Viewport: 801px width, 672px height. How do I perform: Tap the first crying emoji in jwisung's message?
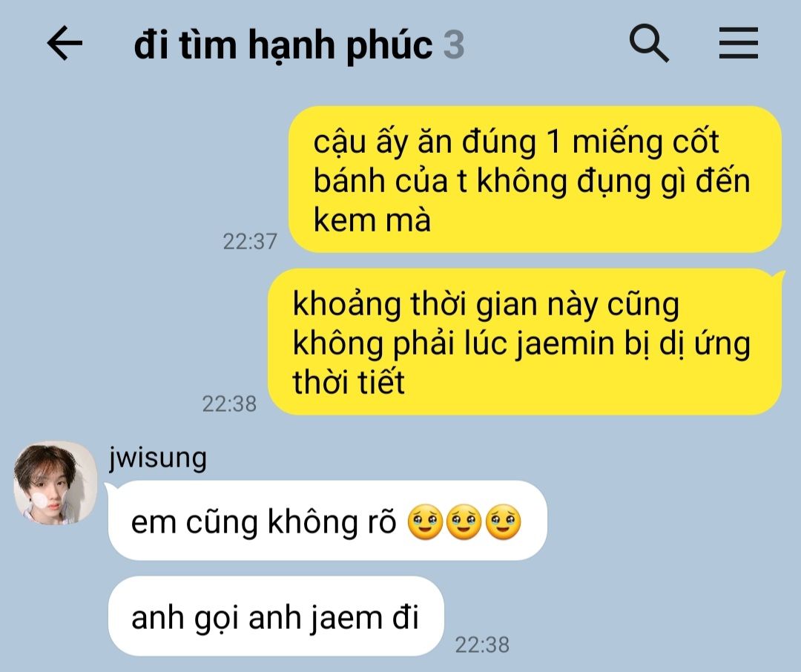425,522
